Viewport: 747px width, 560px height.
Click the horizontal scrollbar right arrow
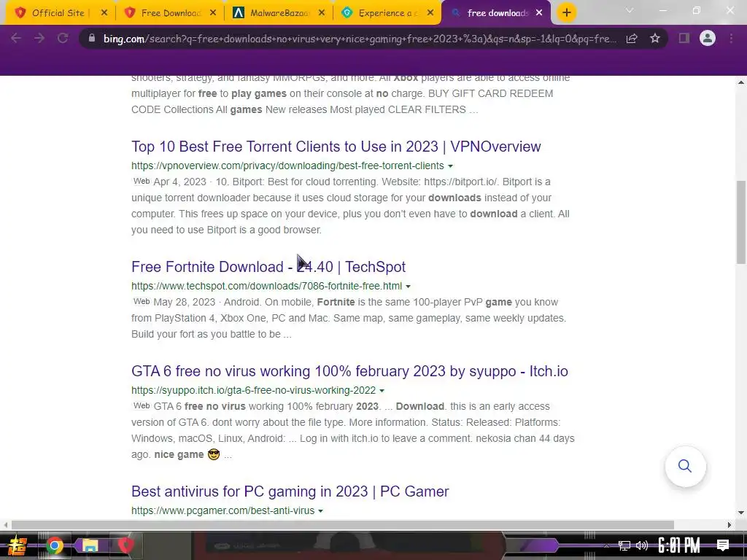729,525
